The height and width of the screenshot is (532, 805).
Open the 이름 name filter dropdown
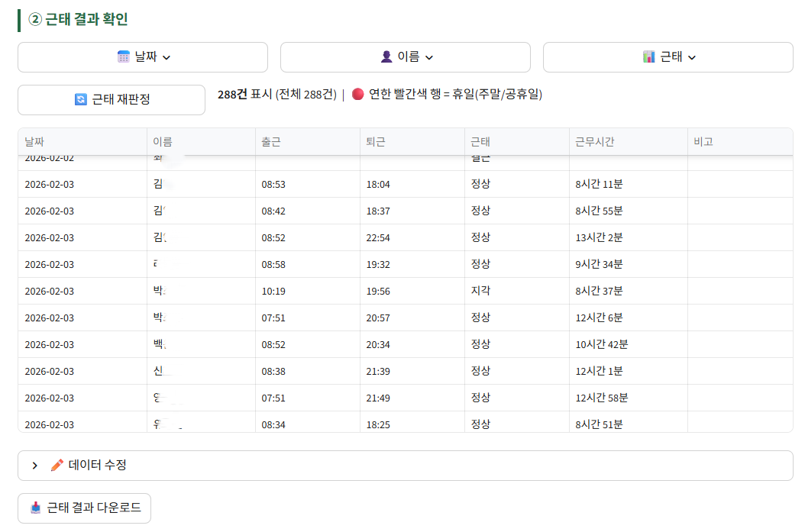(x=405, y=56)
